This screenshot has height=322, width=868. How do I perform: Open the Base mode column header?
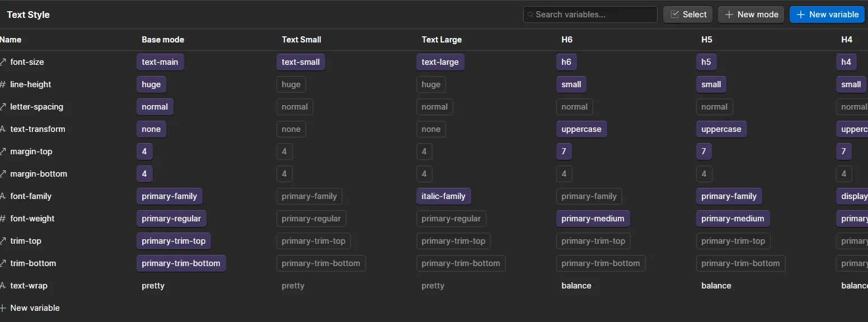tap(163, 40)
